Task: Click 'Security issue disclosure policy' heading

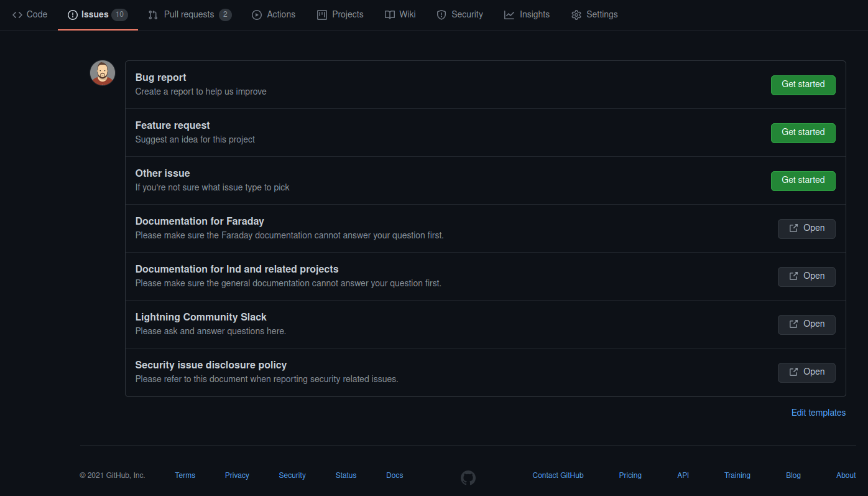Action: tap(211, 365)
